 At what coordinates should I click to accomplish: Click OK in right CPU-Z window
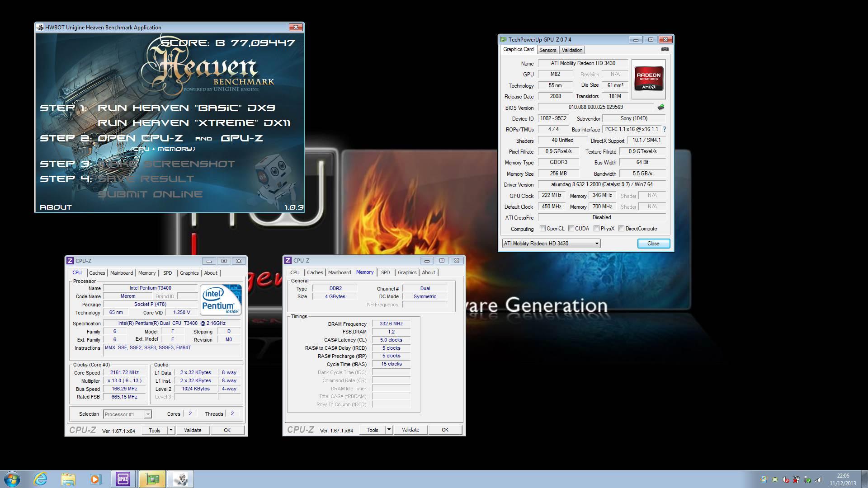(445, 430)
